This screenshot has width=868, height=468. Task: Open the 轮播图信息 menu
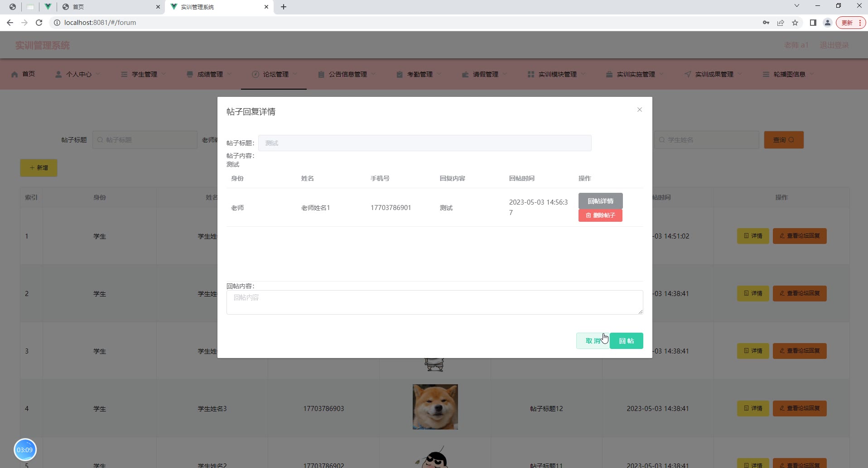coord(789,74)
